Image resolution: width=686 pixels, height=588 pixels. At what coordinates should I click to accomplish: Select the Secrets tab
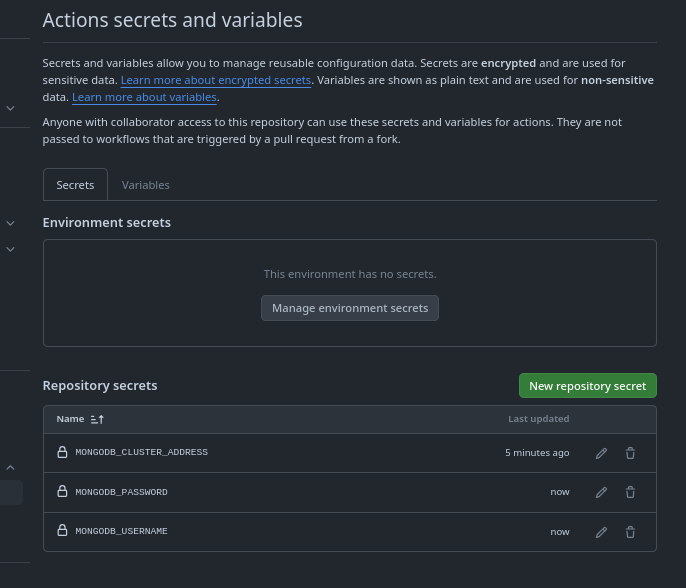[x=75, y=185]
